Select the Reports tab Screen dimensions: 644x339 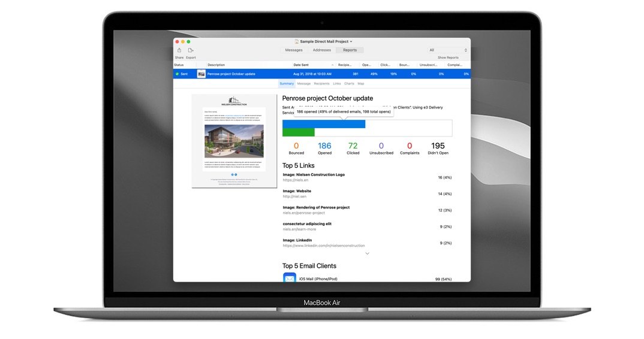click(350, 50)
